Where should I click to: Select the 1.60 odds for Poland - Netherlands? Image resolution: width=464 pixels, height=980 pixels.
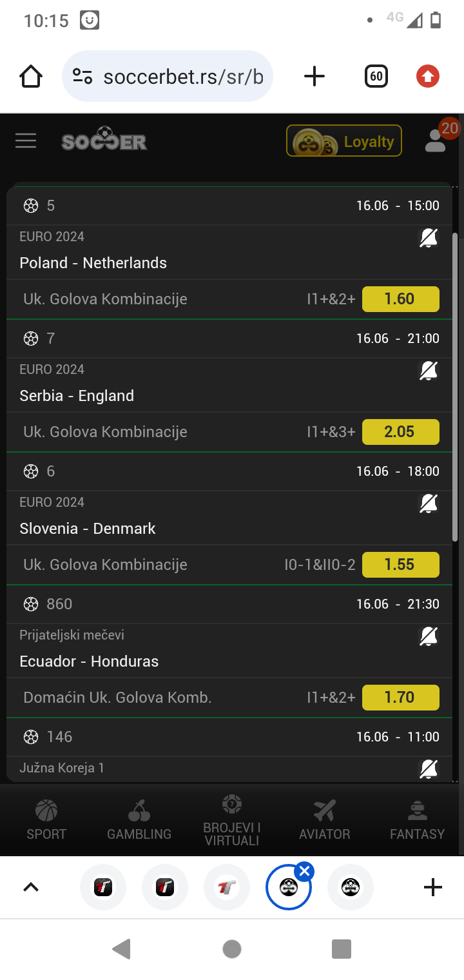[400, 299]
